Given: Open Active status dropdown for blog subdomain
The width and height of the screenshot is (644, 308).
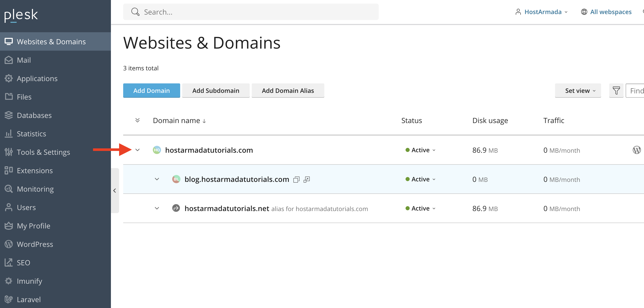Looking at the screenshot, I should [x=420, y=179].
